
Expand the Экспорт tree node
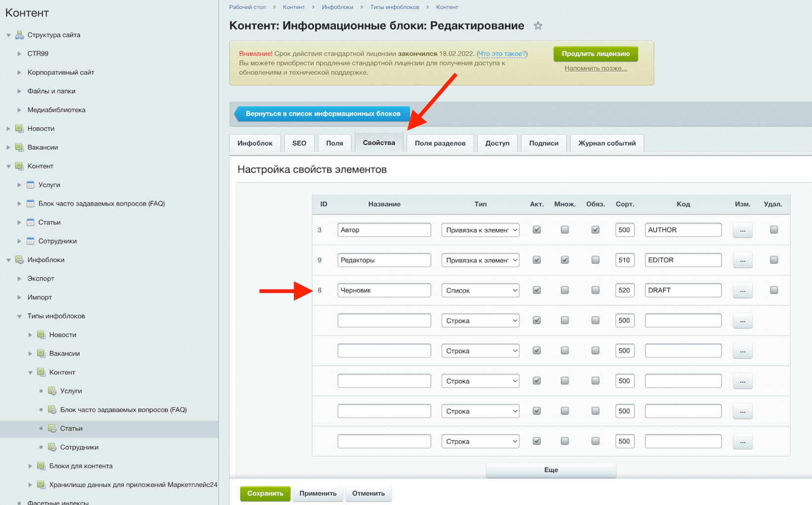tap(19, 279)
